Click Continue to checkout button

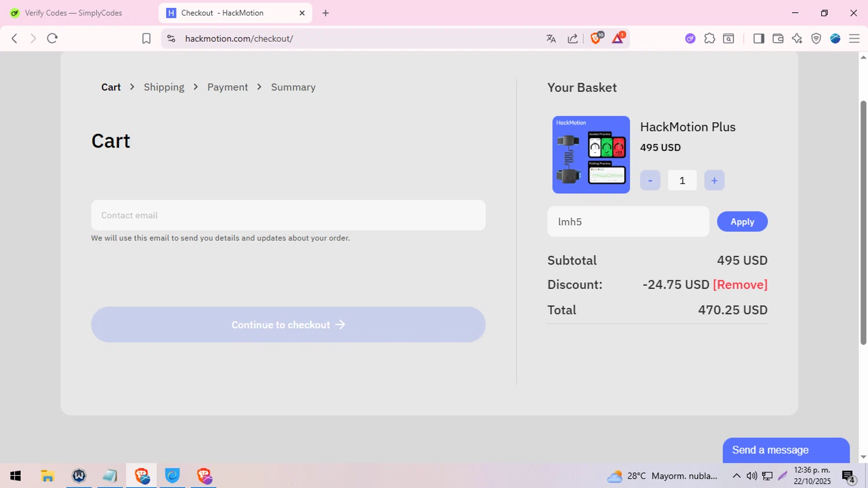click(x=288, y=325)
